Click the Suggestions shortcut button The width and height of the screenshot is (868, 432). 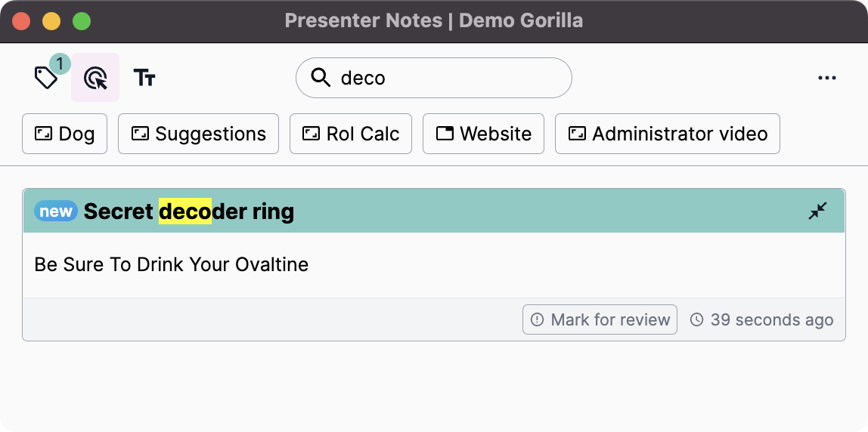coord(199,134)
